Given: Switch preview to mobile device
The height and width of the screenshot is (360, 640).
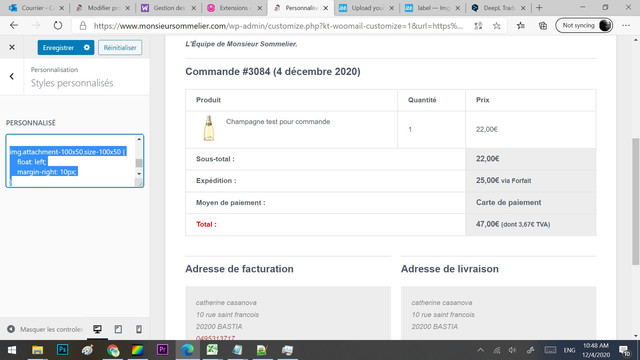Looking at the screenshot, I should click(139, 329).
